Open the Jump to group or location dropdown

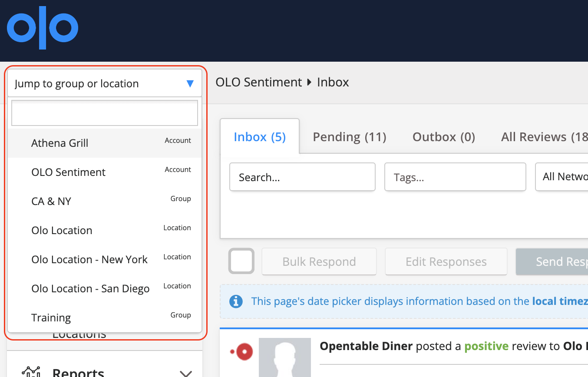point(105,83)
